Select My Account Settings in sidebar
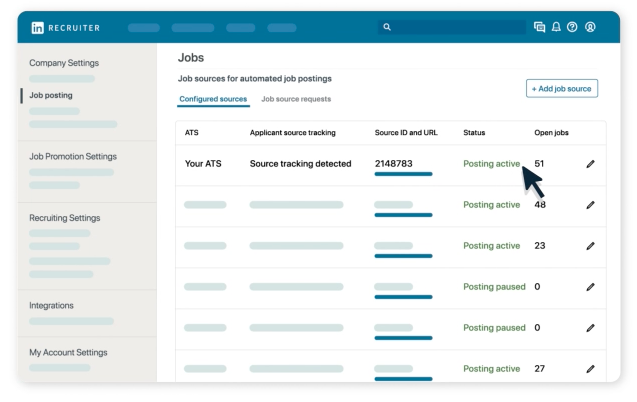The height and width of the screenshot is (402, 637). (x=68, y=352)
